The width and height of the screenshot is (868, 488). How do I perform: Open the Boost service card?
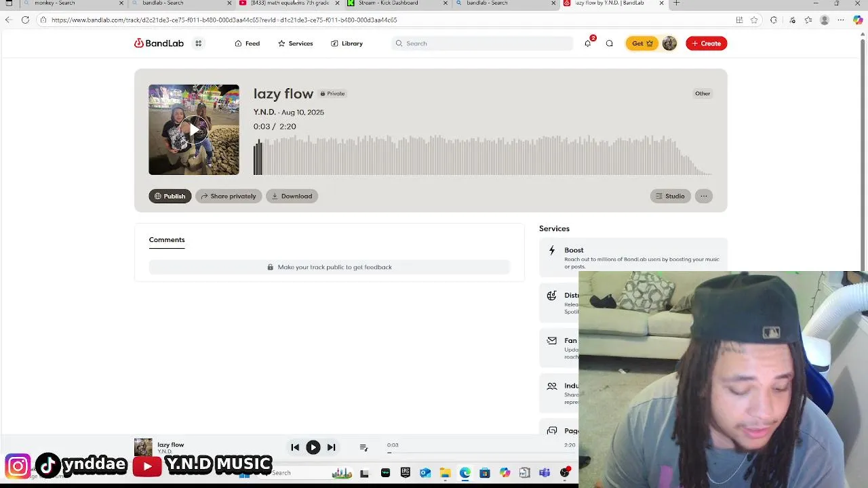[633, 257]
